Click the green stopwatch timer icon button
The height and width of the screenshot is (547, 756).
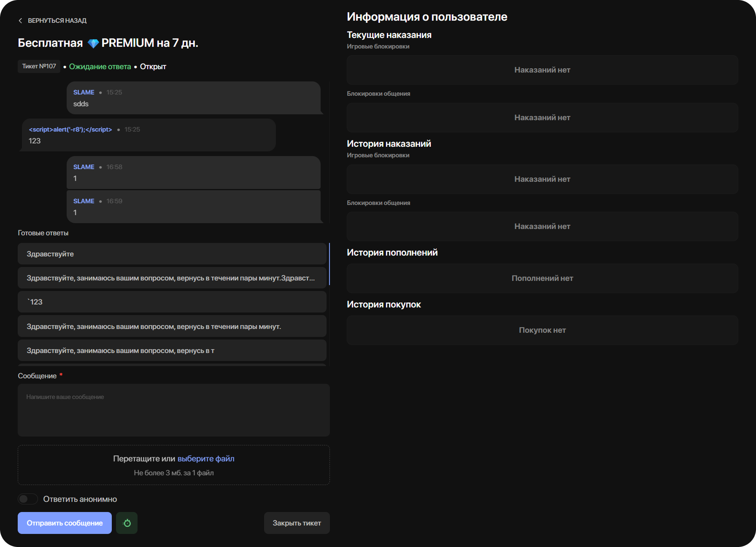click(x=127, y=523)
